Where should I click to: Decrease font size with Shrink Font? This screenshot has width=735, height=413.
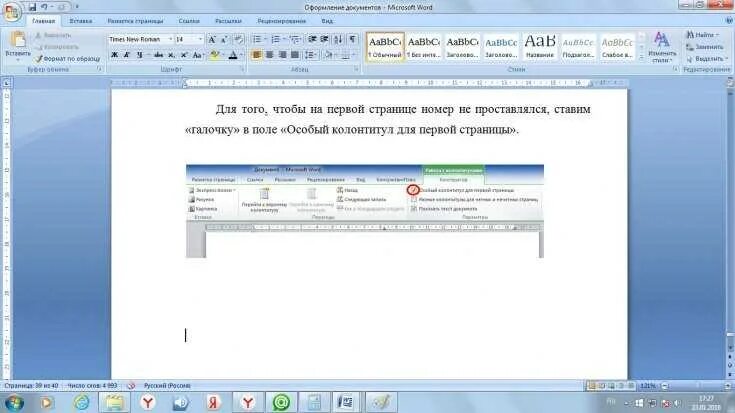[x=224, y=39]
